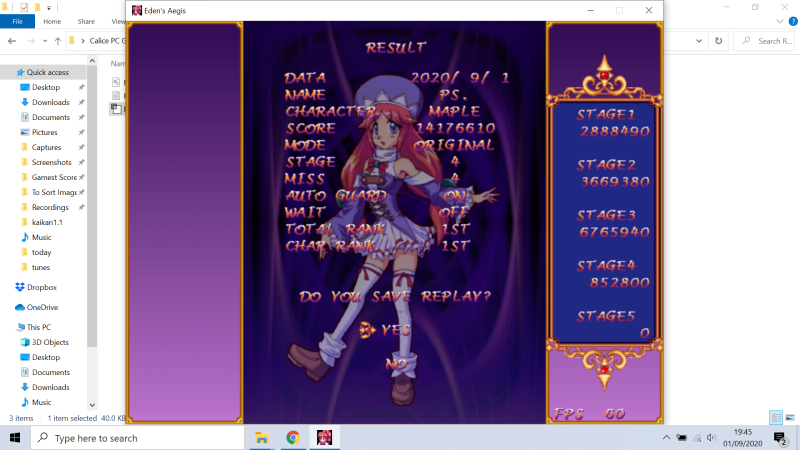Select This PC in navigation pane
This screenshot has height=450, width=800.
[38, 327]
